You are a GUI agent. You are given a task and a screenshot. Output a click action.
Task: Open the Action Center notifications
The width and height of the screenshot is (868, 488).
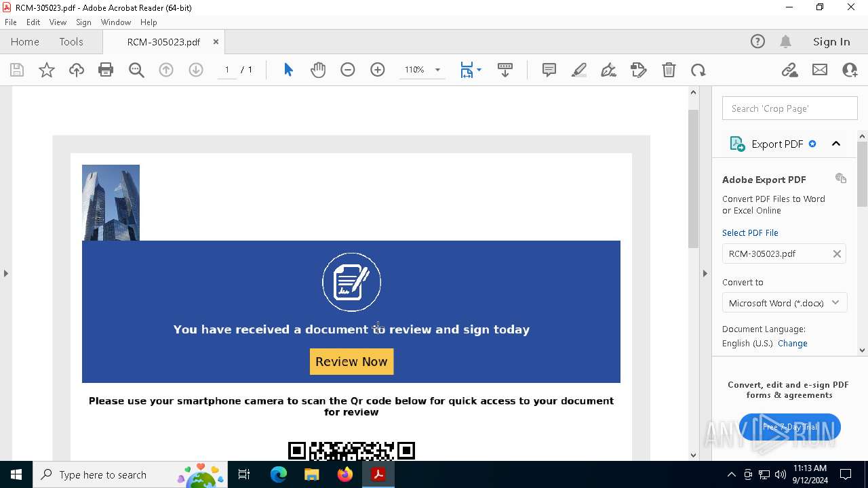pyautogui.click(x=846, y=474)
